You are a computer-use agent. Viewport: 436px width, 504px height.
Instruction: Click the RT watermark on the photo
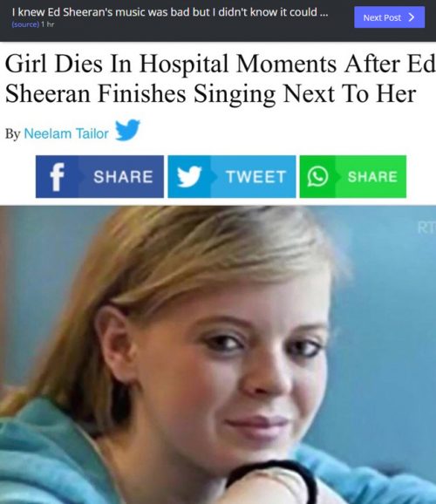[426, 228]
